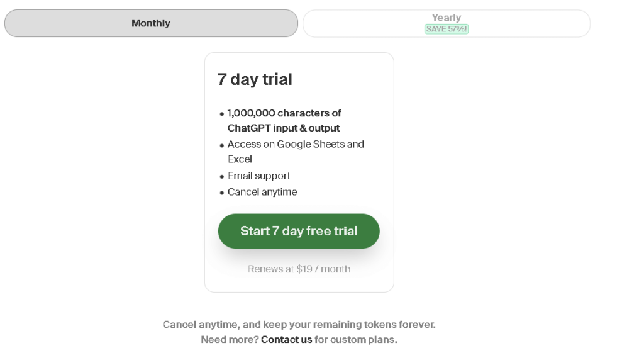Screen dimensions: 644x348
Task: Click bullet dot beside '1,000,000 characters'
Action: pyautogui.click(x=222, y=114)
